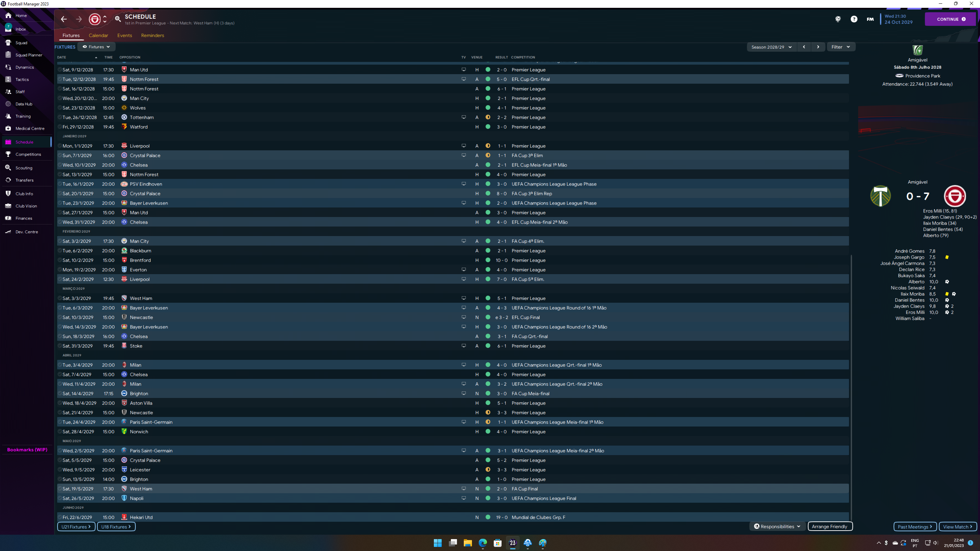Viewport: 980px width, 551px height.
Task: Open the Finances icon in sidebar
Action: pyautogui.click(x=8, y=218)
